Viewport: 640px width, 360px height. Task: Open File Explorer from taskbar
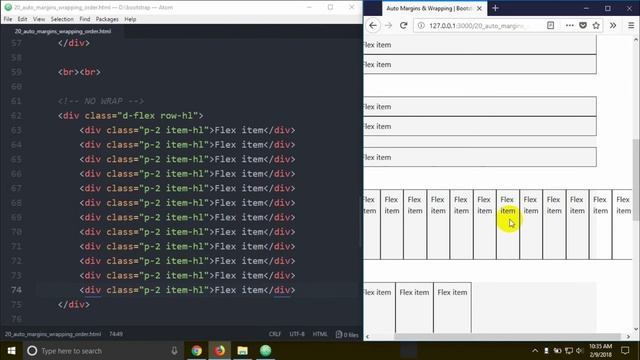(x=242, y=351)
